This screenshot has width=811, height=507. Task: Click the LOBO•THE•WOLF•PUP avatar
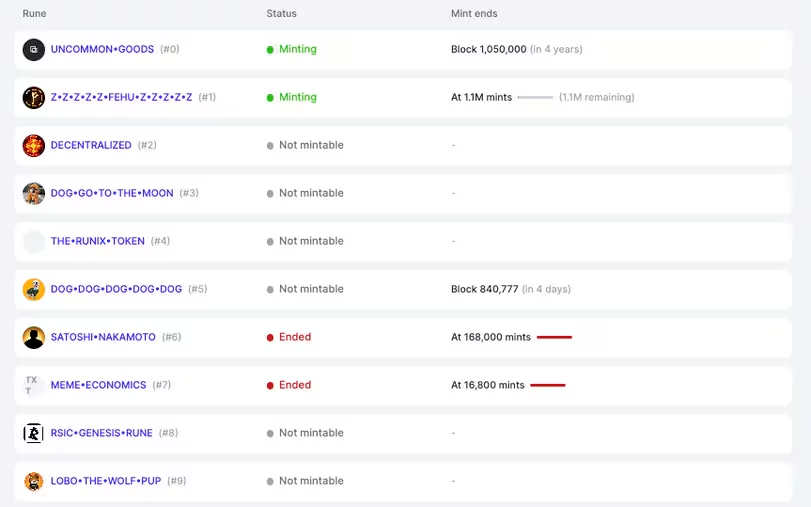coord(34,481)
